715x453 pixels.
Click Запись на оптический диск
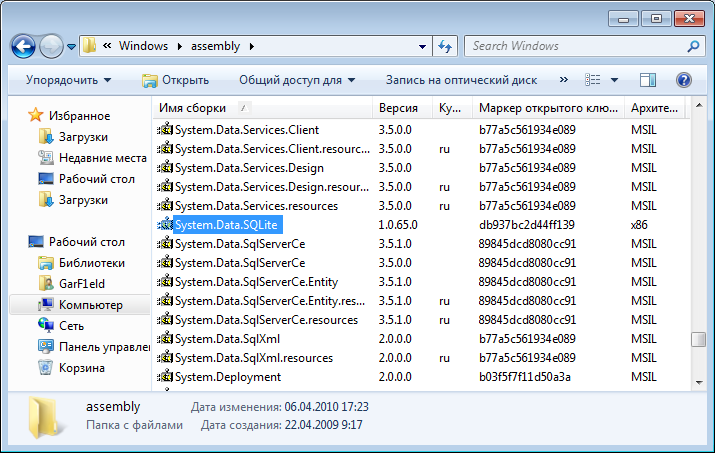coord(461,80)
